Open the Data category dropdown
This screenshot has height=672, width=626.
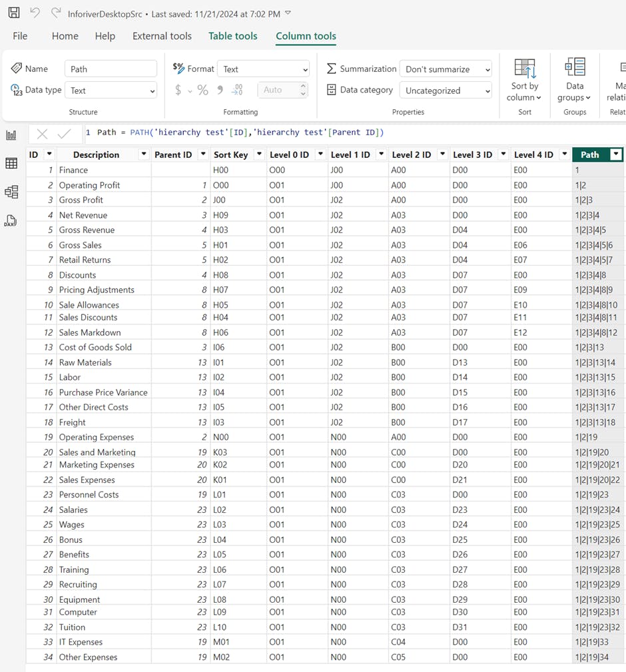(446, 91)
